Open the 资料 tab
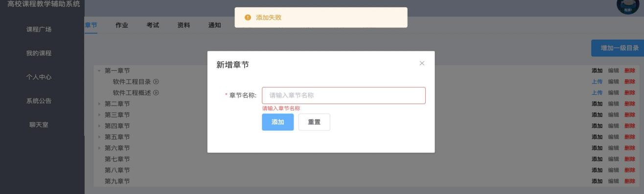The height and width of the screenshot is (194, 644). [x=184, y=25]
